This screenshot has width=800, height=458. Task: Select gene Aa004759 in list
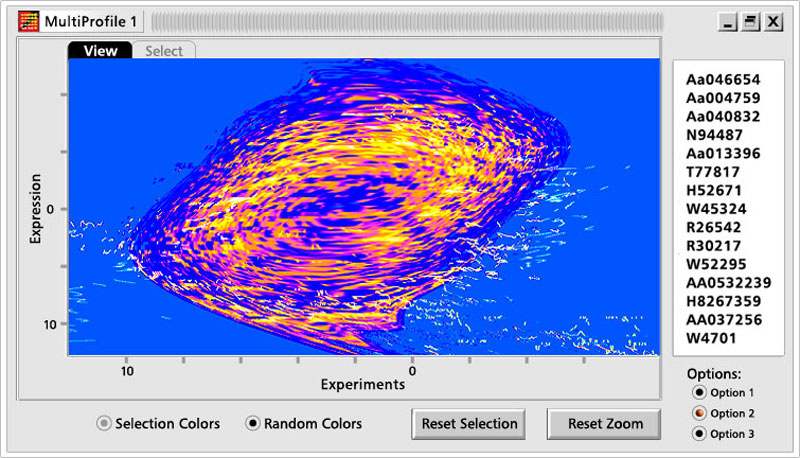click(723, 98)
